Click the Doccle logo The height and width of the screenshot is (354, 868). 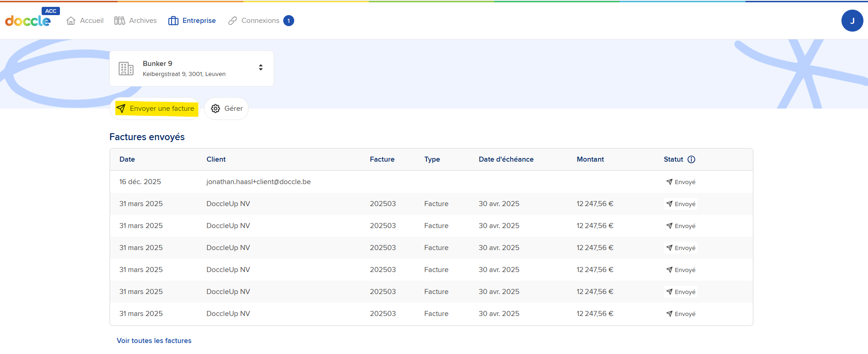tap(28, 21)
